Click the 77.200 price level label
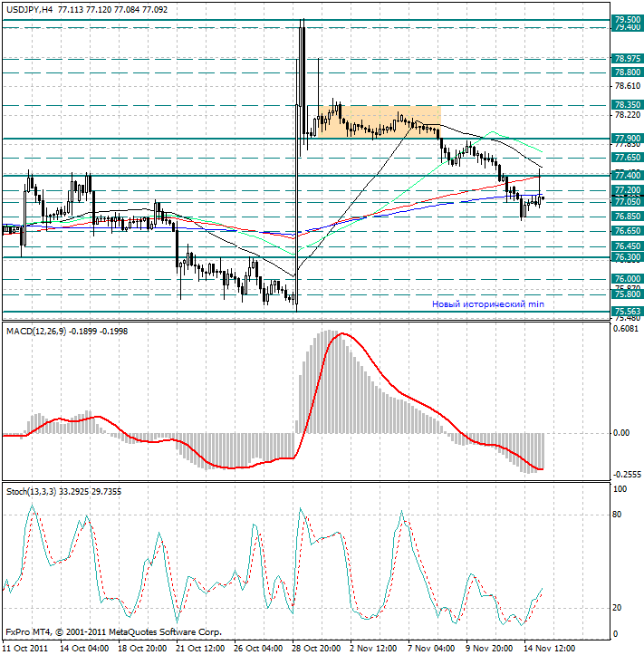Screen dimensions: 644x655 (x=628, y=190)
